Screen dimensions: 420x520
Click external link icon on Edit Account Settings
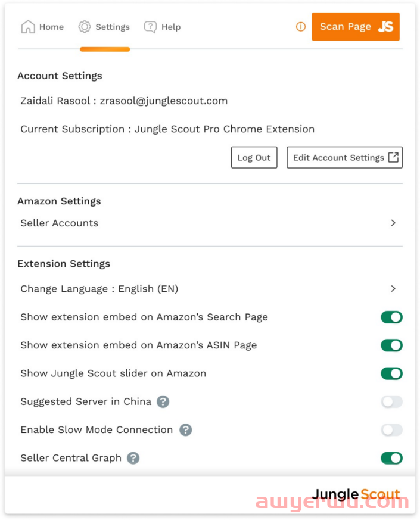[393, 157]
